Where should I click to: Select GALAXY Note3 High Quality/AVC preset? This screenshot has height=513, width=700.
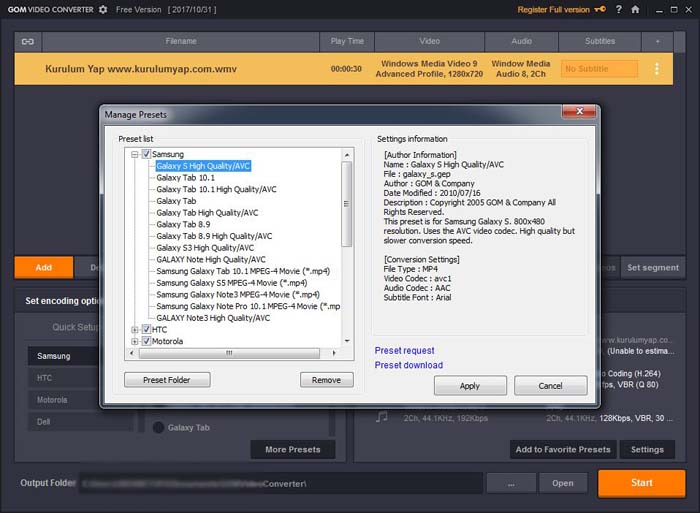[x=213, y=318]
